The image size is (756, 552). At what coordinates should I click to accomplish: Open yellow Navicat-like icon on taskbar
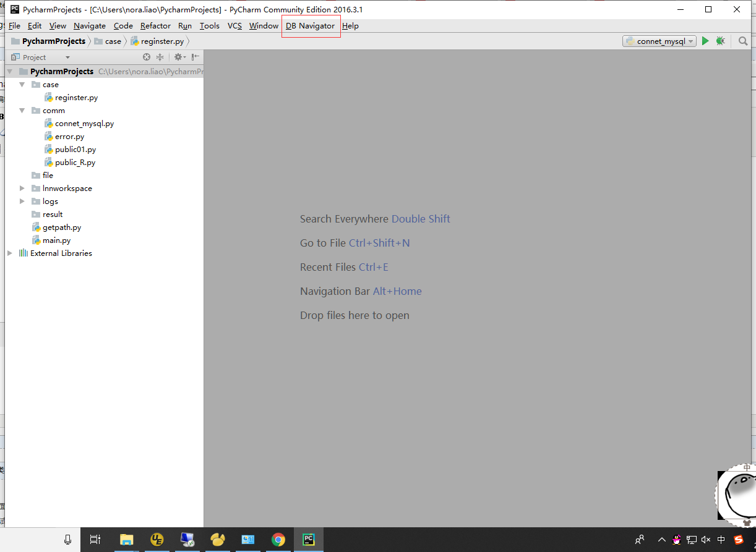[x=218, y=540]
